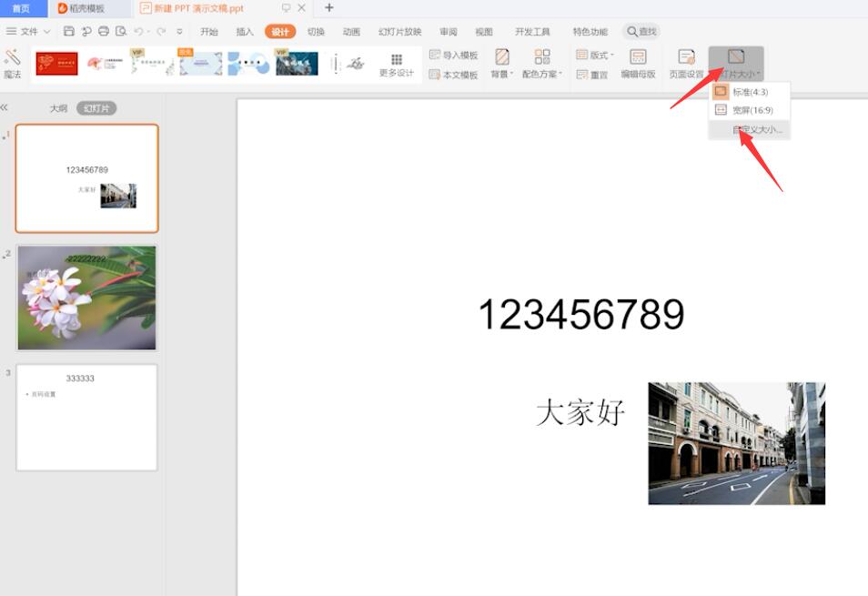Select the street photo on the slide
The height and width of the screenshot is (596, 868).
pos(737,443)
